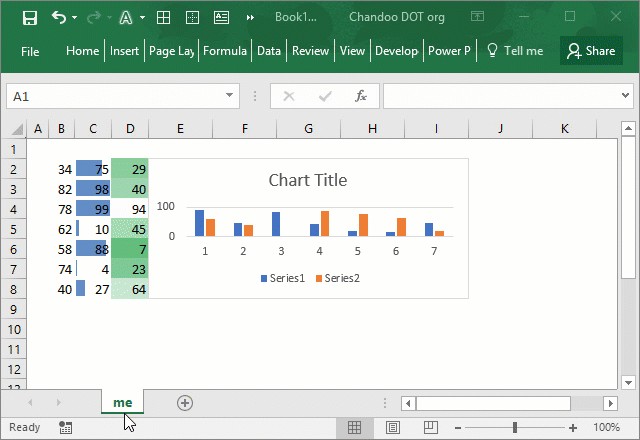This screenshot has height=440, width=640.
Task: Open the Review ribbon tab
Action: 310,50
